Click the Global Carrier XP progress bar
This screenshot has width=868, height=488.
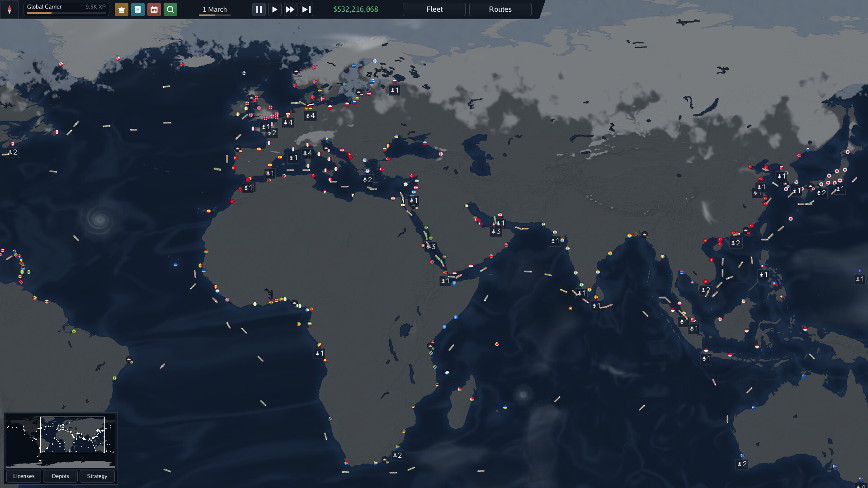[x=66, y=13]
